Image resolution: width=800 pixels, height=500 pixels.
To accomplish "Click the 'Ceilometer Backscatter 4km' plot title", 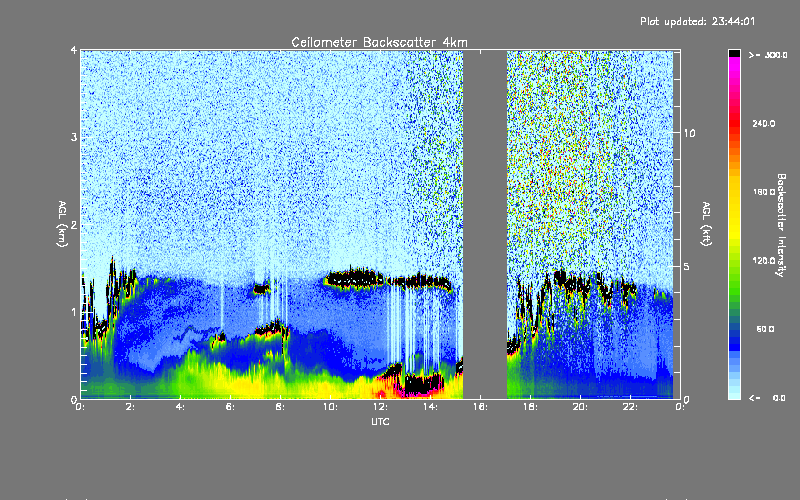I will [379, 42].
